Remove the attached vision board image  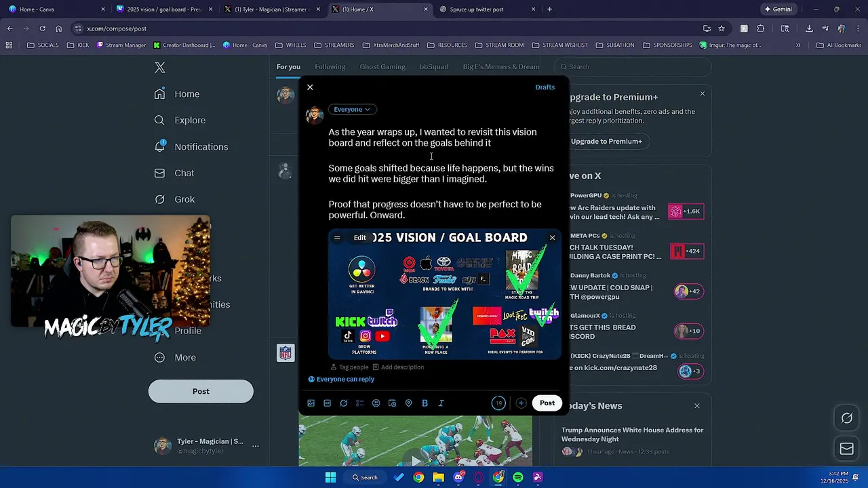pyautogui.click(x=552, y=238)
